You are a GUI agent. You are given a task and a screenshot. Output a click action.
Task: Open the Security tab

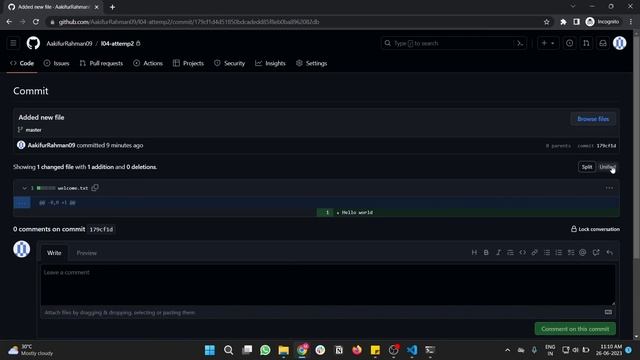[229, 63]
